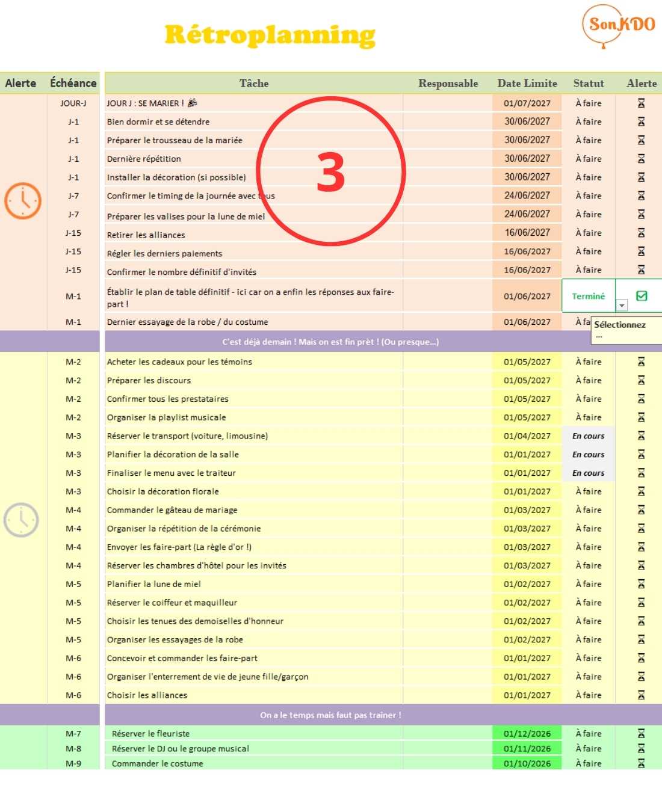Viewport: 662px width, 812px height.
Task: Click the Date Limite column header
Action: click(527, 83)
